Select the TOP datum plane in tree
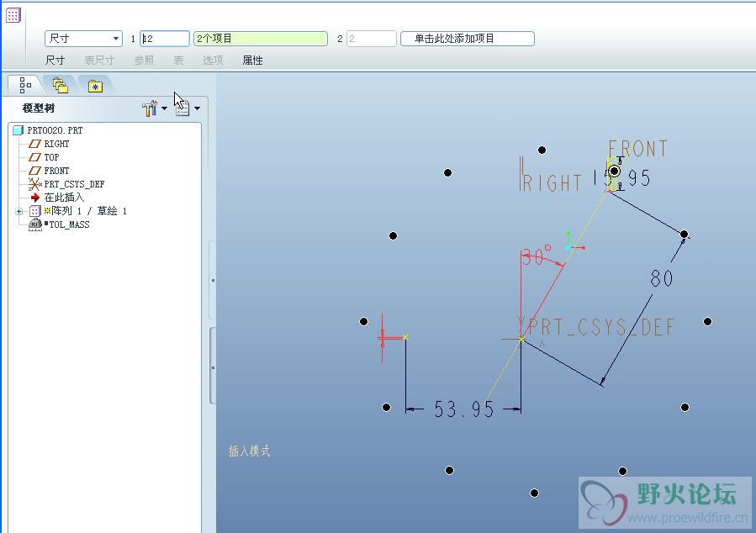 51,157
